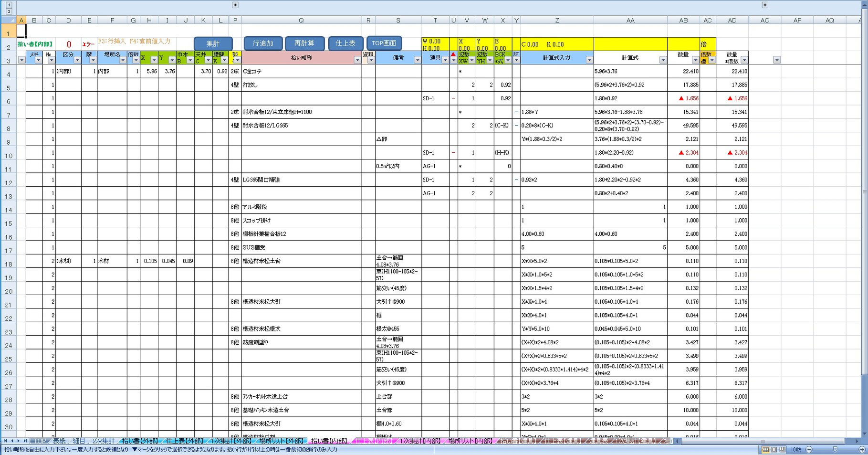Go to last sheet tab navigation arrow

(25, 441)
